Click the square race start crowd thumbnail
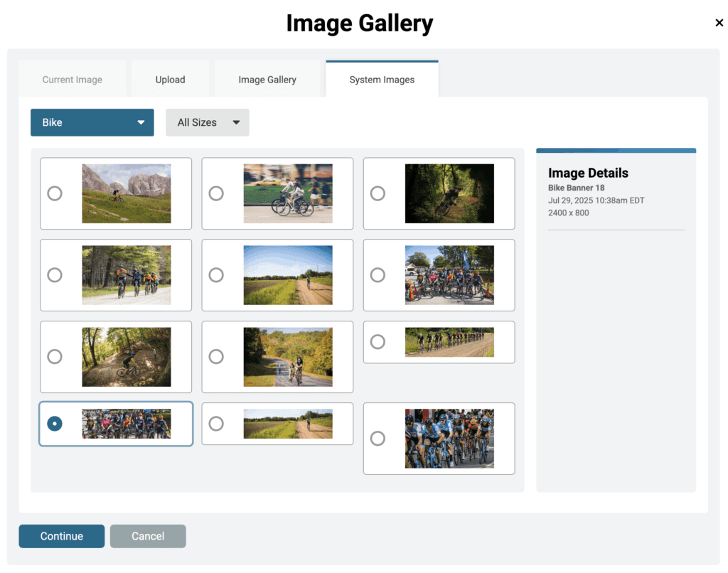The width and height of the screenshot is (728, 573). 449,275
